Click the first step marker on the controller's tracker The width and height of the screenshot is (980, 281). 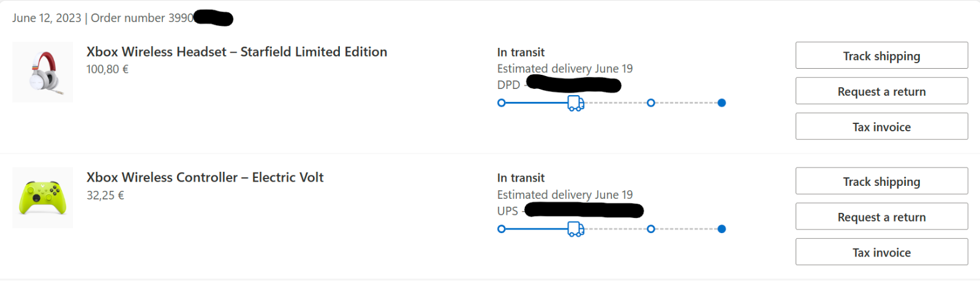point(502,229)
